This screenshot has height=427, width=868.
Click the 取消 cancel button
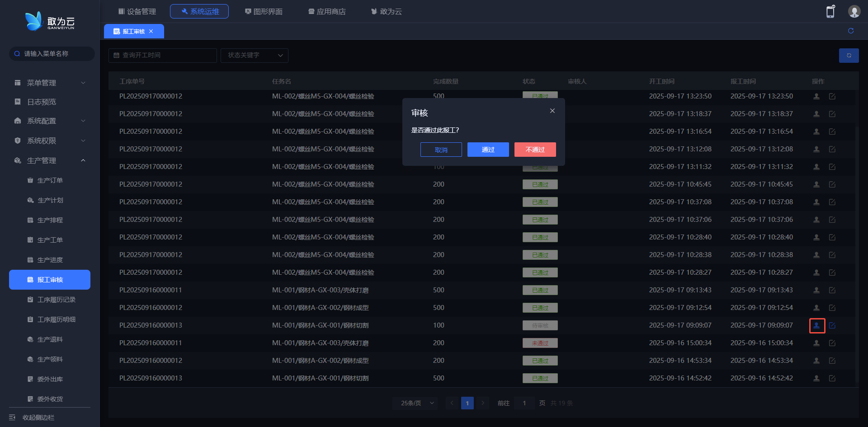(x=441, y=150)
